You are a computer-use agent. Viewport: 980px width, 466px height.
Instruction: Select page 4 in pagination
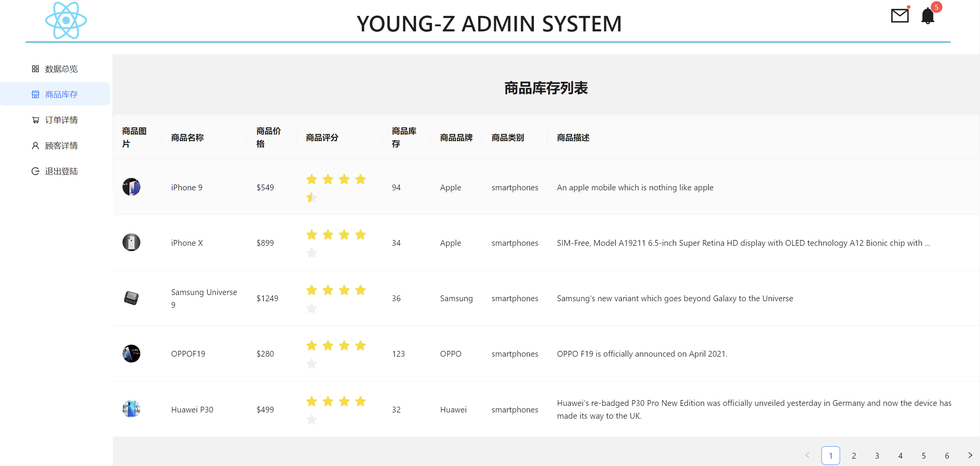click(x=900, y=456)
